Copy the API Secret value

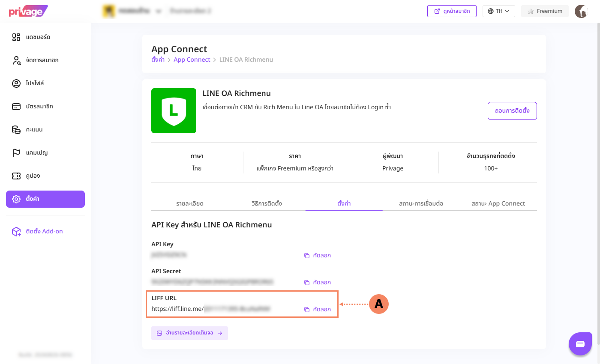318,283
